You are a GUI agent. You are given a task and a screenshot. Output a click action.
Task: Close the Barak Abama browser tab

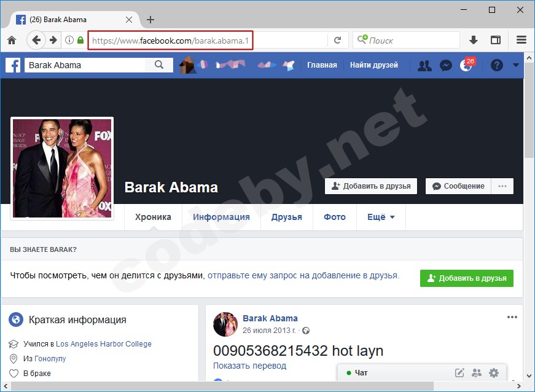click(129, 20)
